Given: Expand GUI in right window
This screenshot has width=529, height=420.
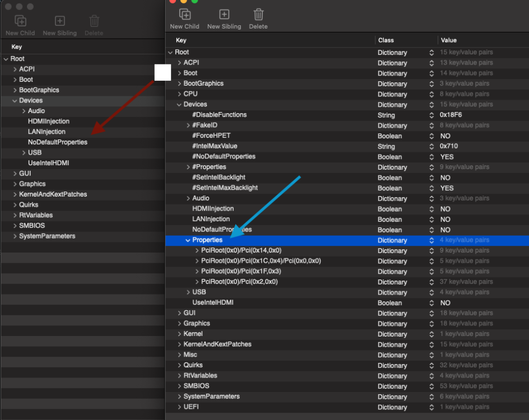Looking at the screenshot, I should click(179, 313).
